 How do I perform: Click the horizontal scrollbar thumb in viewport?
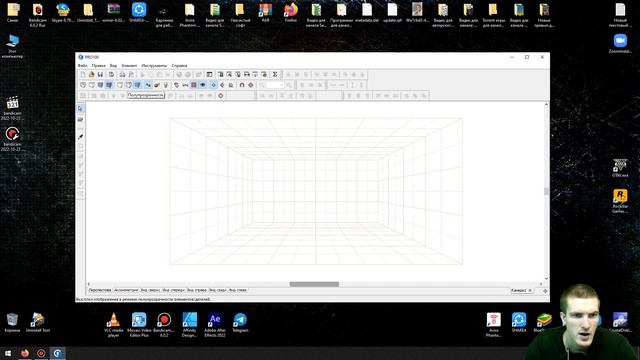click(314, 284)
